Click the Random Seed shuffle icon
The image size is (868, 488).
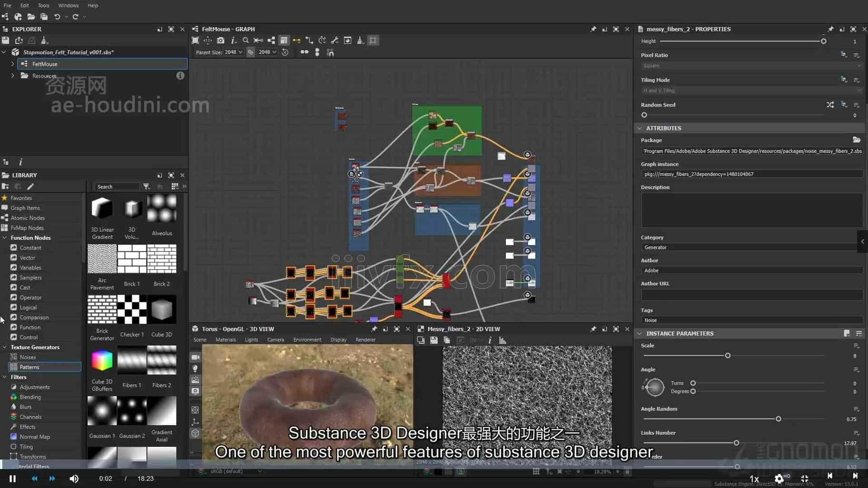click(x=830, y=105)
